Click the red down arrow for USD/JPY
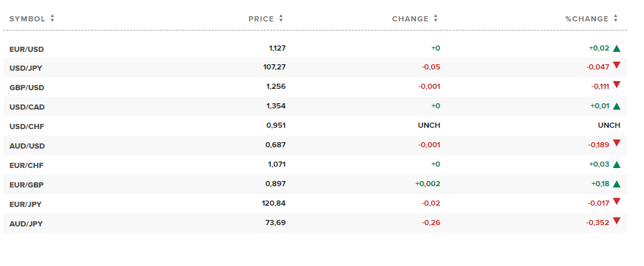Viewport: 644px width, 266px height. pyautogui.click(x=617, y=66)
